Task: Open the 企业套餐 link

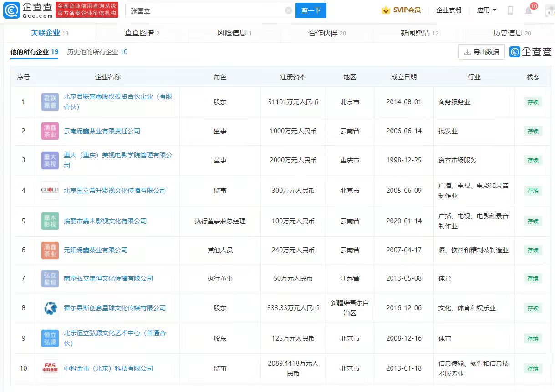Action: point(448,10)
